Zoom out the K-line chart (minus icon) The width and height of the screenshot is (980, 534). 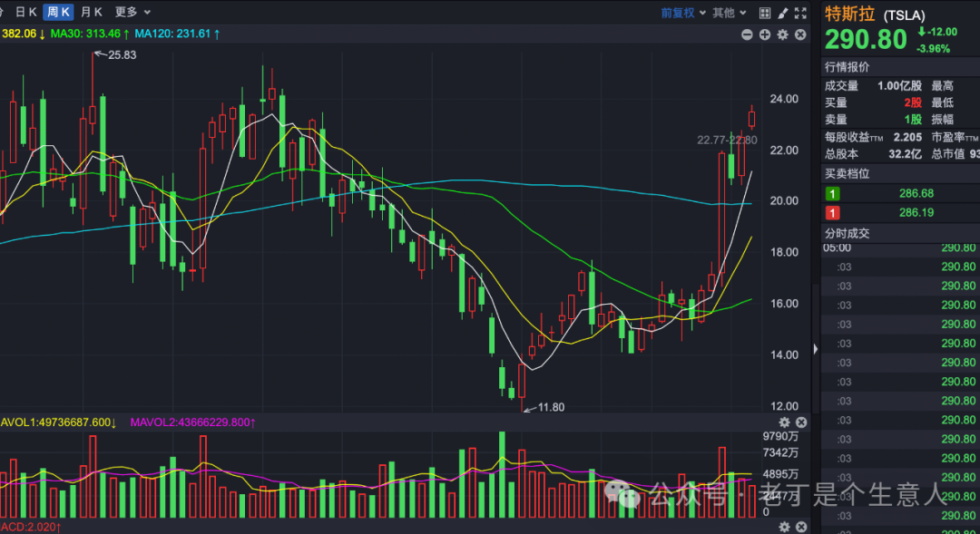point(747,34)
